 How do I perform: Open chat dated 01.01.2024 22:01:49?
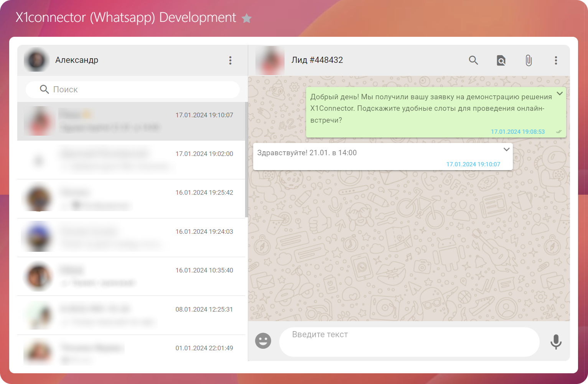point(131,351)
